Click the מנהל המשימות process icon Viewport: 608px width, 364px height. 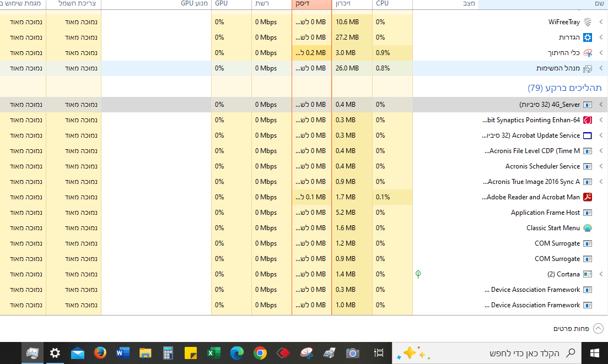[x=588, y=68]
